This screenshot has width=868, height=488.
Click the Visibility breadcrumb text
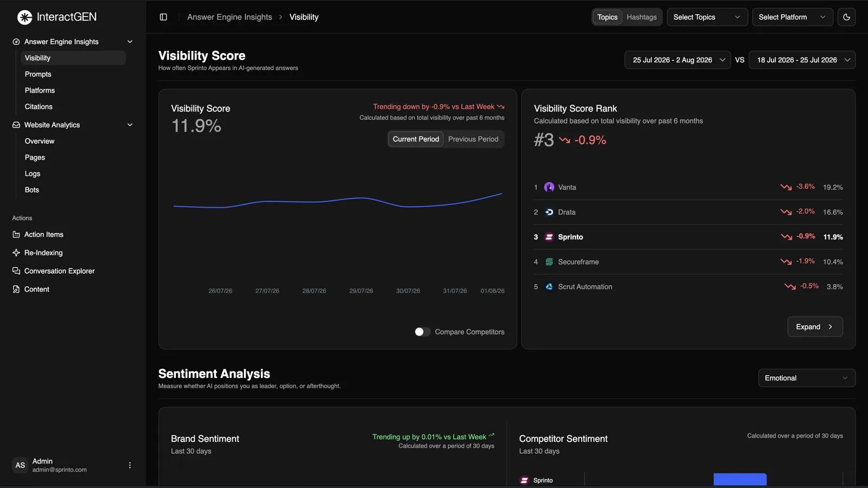(x=304, y=17)
